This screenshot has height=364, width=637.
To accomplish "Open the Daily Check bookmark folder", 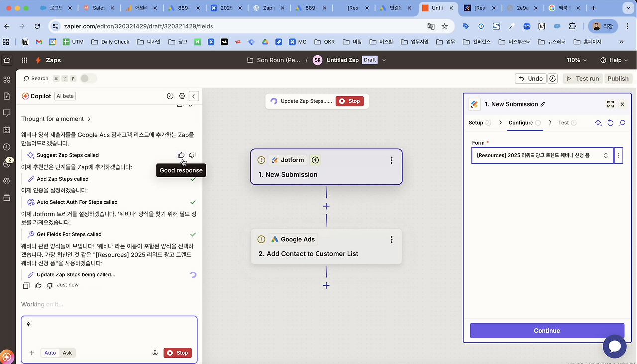I will click(110, 42).
